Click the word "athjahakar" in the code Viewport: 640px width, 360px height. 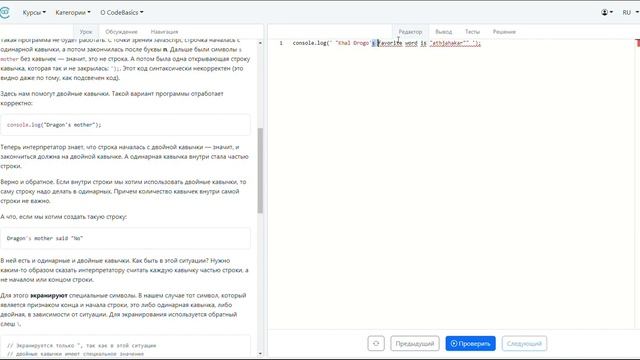point(449,43)
